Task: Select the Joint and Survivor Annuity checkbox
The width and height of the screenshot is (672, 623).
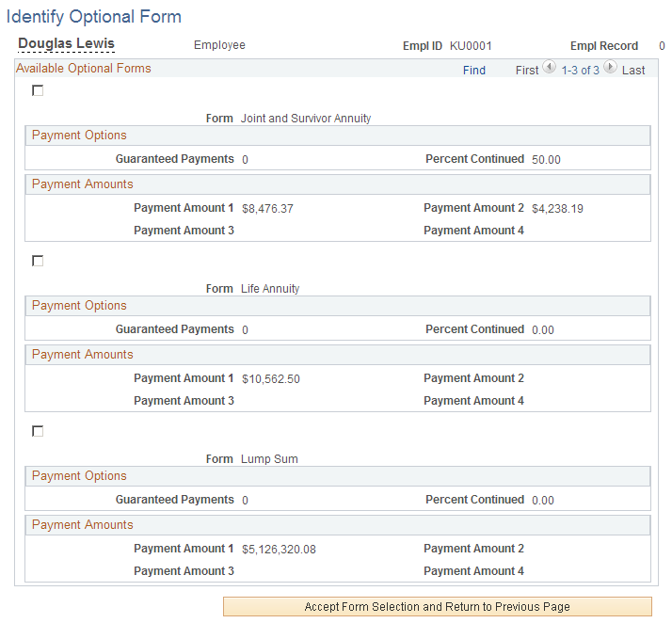Action: [38, 90]
